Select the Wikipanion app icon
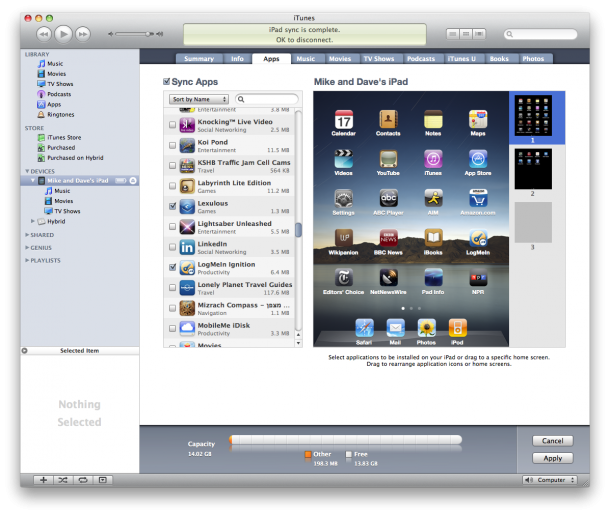Image resolution: width=610 pixels, height=515 pixels. tap(344, 238)
